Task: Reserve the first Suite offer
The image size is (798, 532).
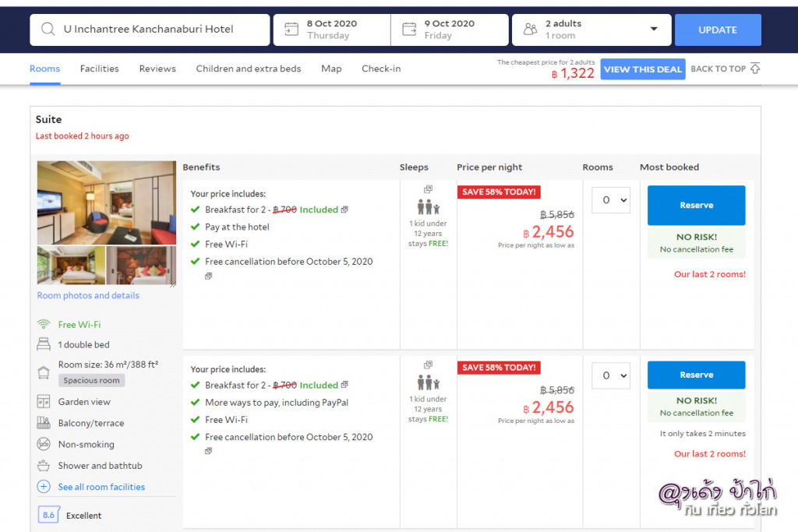Action: (x=696, y=206)
